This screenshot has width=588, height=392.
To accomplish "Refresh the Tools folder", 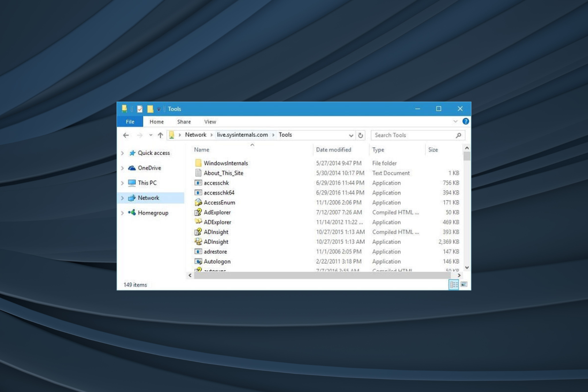I will click(360, 135).
